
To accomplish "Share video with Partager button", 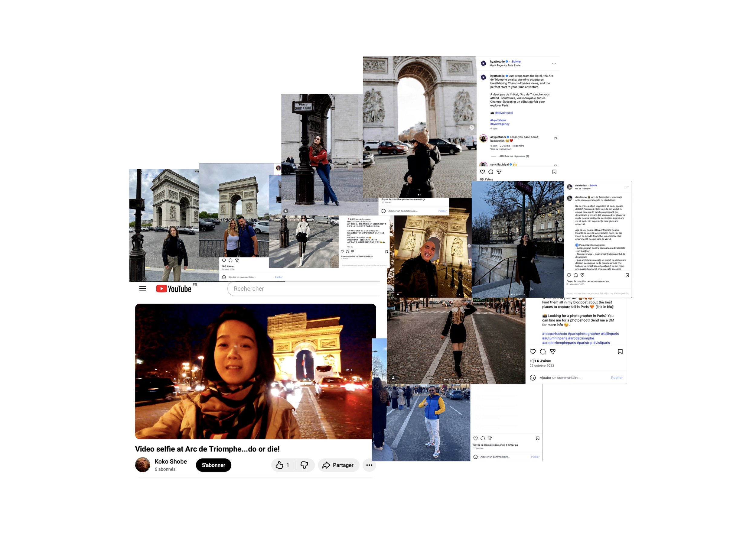I will [338, 465].
